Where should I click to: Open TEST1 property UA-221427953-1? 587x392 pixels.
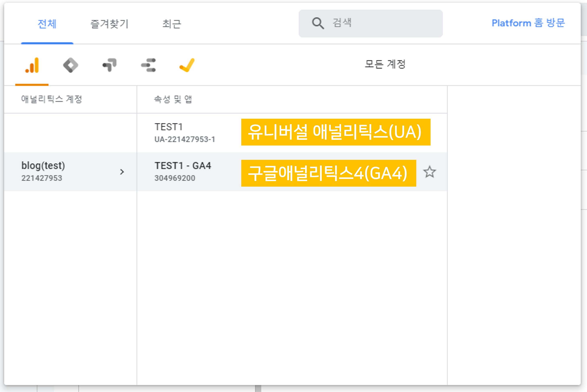184,133
